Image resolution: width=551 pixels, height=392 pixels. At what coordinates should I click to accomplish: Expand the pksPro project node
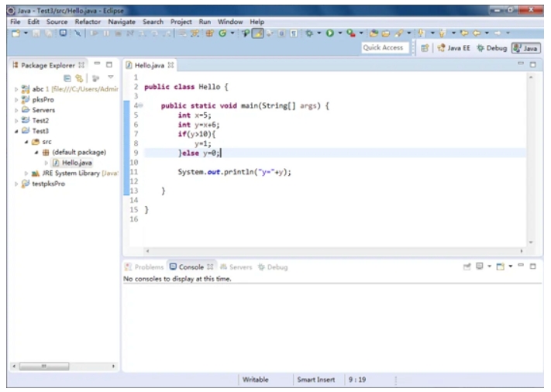[x=17, y=100]
